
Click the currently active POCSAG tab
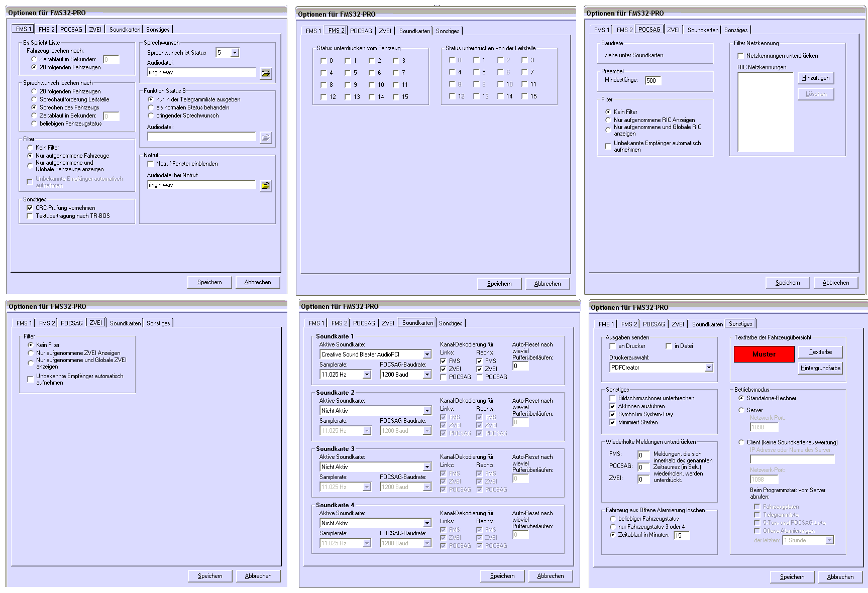(x=649, y=30)
